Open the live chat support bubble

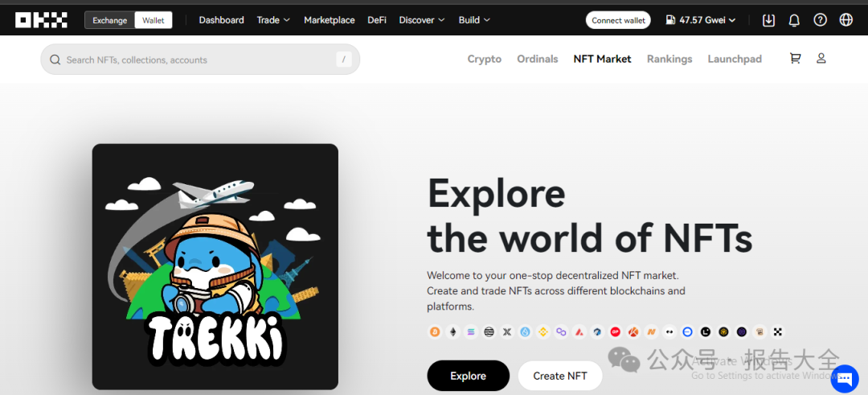click(844, 379)
